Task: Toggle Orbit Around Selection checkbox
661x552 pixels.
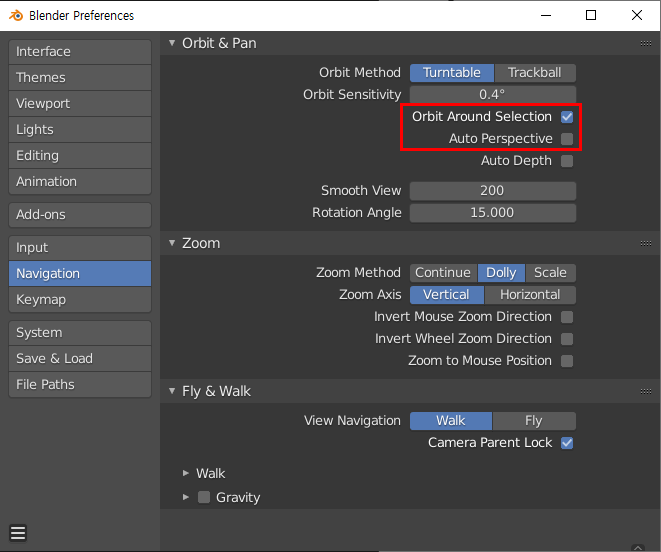Action: point(567,117)
